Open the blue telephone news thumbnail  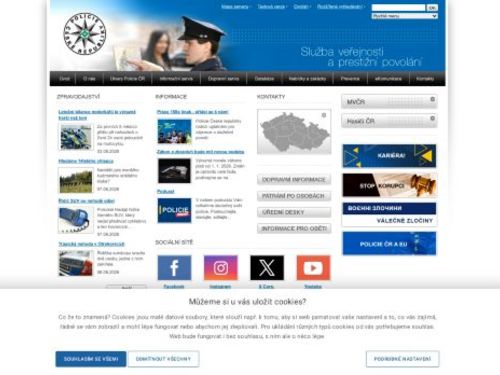[x=76, y=220]
